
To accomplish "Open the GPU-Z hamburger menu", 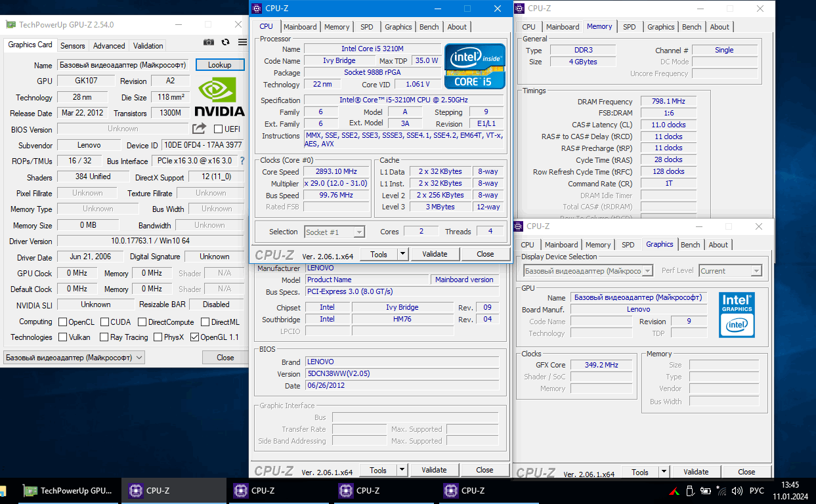I will (241, 42).
